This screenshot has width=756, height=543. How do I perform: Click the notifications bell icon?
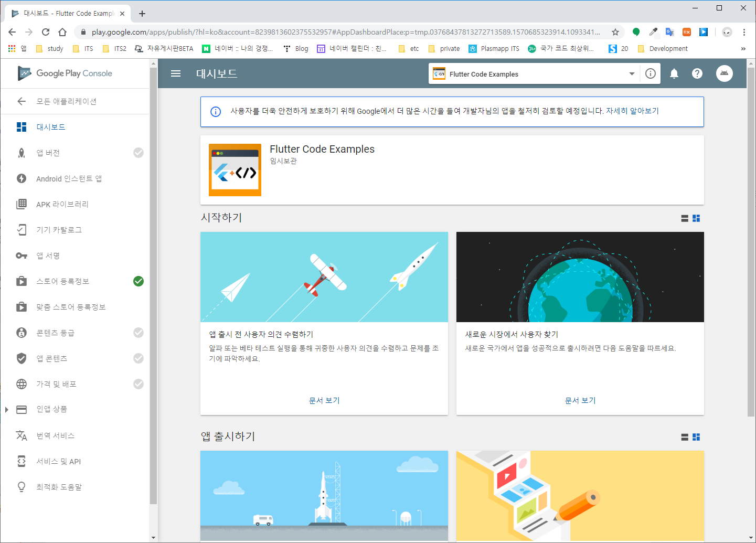coord(674,73)
